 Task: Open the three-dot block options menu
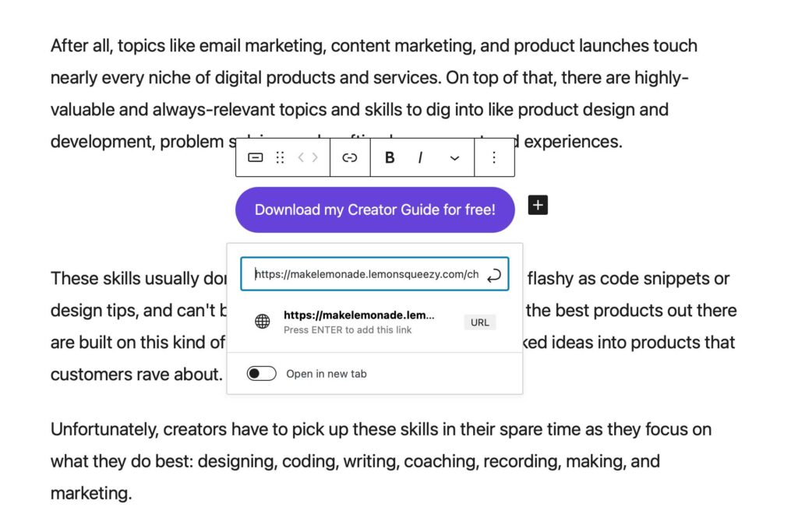pyautogui.click(x=493, y=157)
